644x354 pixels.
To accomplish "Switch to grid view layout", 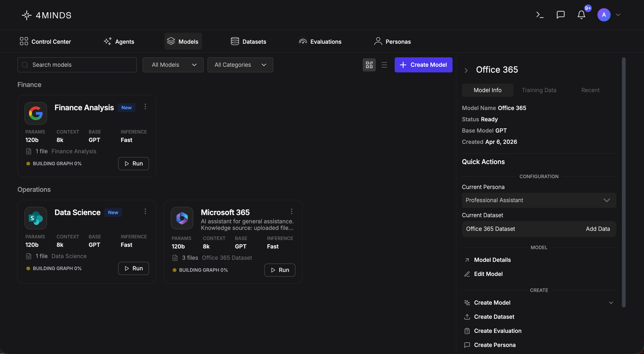I will [369, 65].
